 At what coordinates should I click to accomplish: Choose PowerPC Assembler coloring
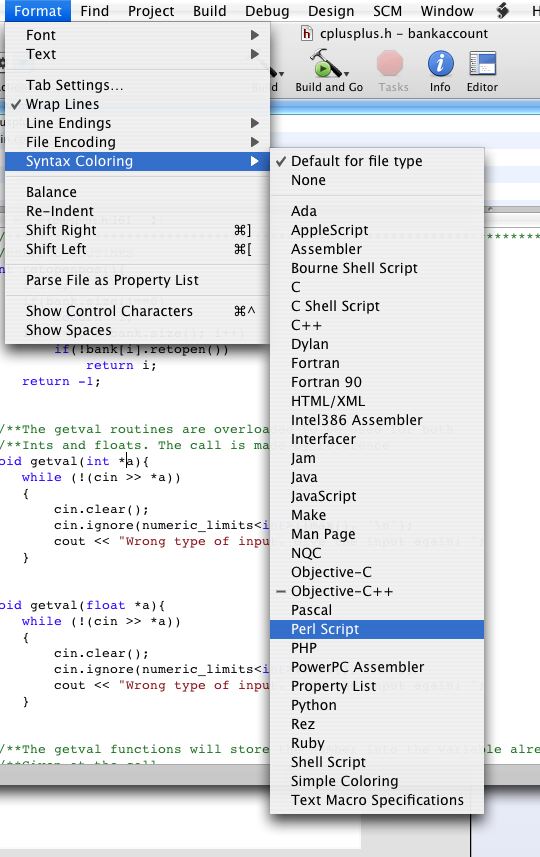(x=377, y=667)
